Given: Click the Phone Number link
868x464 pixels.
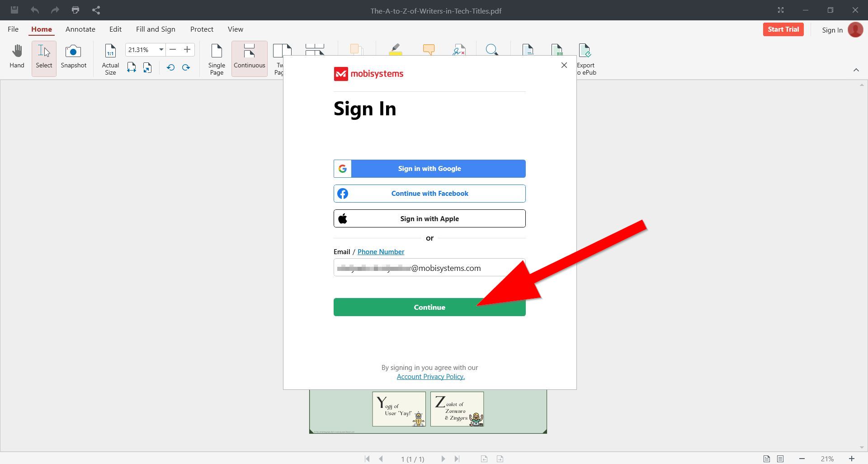Looking at the screenshot, I should [x=381, y=251].
